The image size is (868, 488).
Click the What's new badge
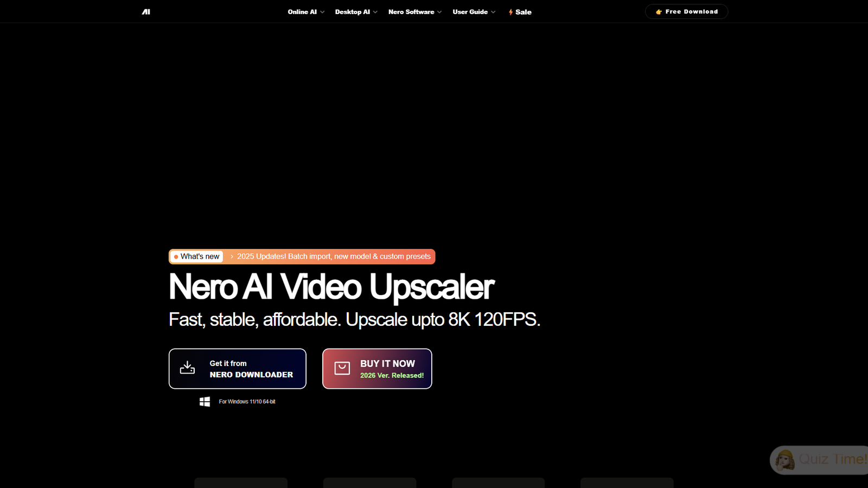click(197, 256)
